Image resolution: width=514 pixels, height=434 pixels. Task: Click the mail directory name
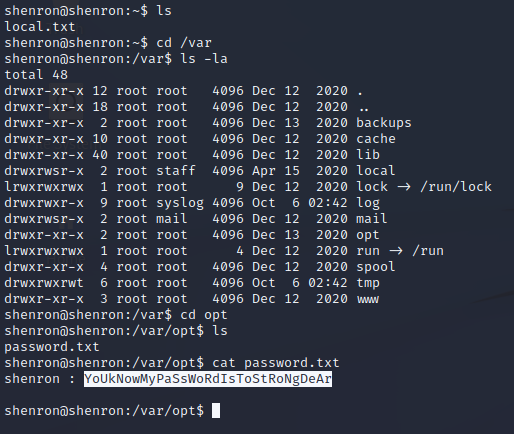[x=372, y=219]
